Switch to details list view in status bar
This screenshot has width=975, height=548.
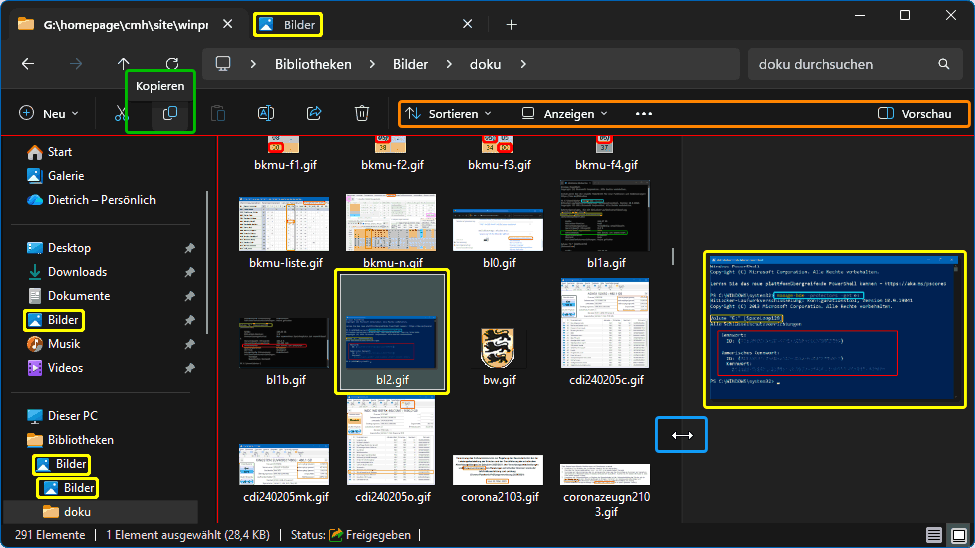click(933, 535)
